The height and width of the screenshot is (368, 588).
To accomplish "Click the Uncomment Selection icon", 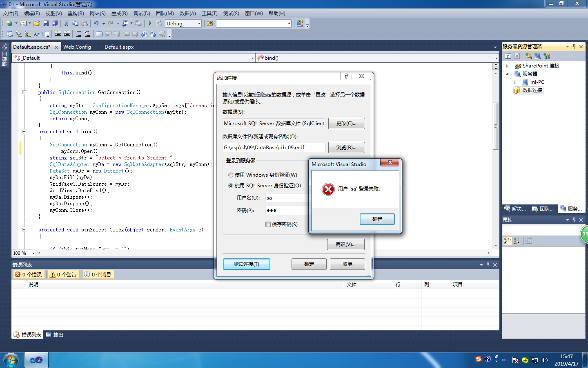I will [87, 34].
